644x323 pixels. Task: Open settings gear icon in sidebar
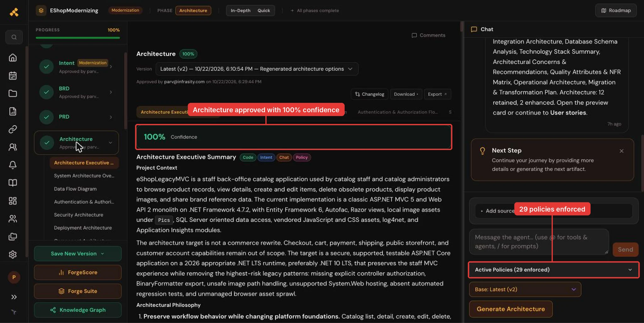[13, 254]
